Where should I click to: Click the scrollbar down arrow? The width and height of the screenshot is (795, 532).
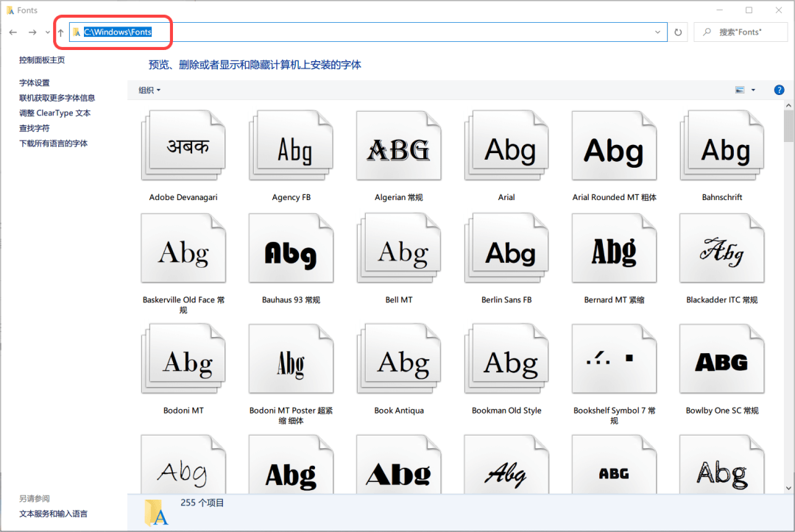point(788,489)
